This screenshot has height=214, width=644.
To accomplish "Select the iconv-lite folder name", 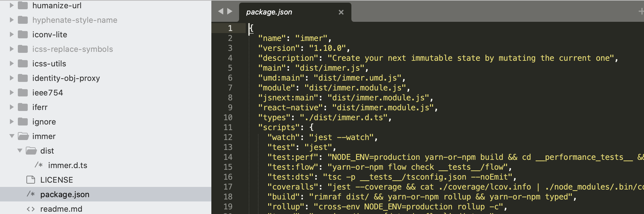I will [x=50, y=34].
